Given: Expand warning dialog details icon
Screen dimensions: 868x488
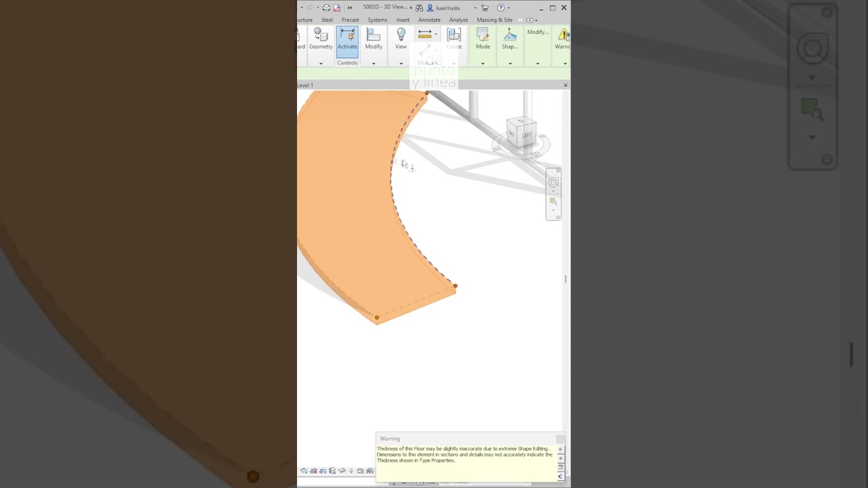Looking at the screenshot, I should [x=561, y=467].
